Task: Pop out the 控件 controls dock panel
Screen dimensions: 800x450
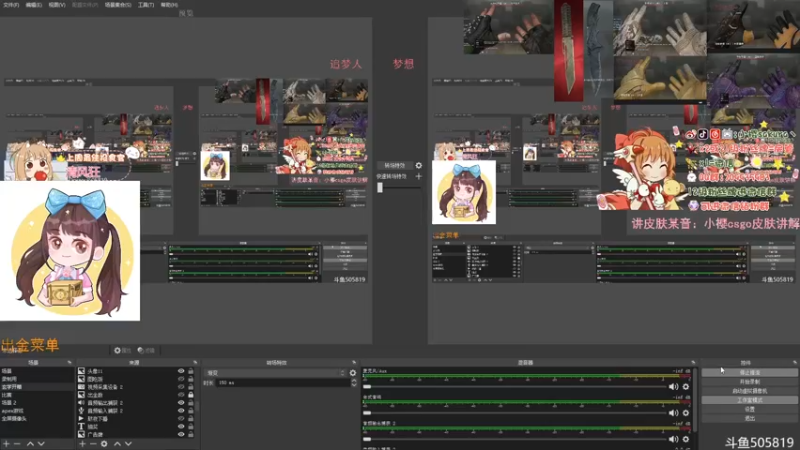Action: pos(795,362)
